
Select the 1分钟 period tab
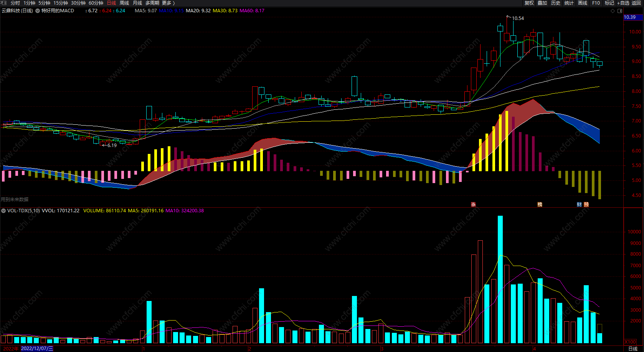[x=29, y=3]
